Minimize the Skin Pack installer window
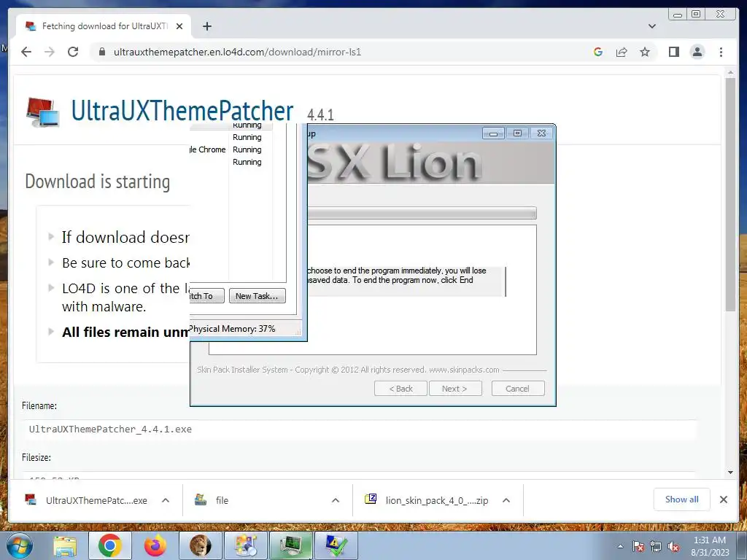747x560 pixels. [x=493, y=133]
